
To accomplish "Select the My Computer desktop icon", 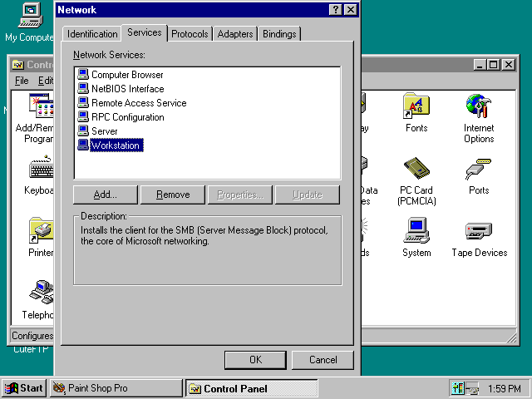I will click(x=31, y=15).
